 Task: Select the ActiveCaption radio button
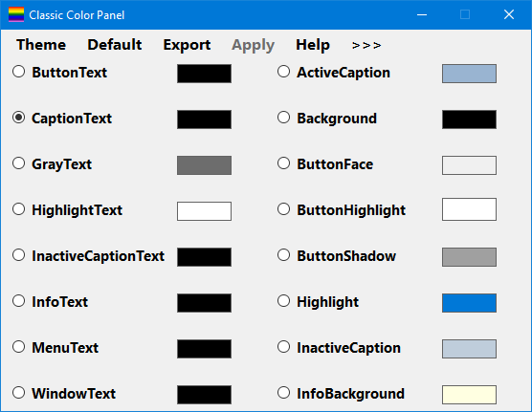point(283,72)
